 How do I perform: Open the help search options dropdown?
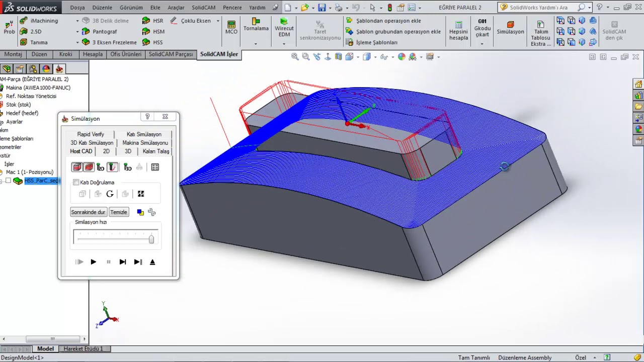pyautogui.click(x=591, y=8)
